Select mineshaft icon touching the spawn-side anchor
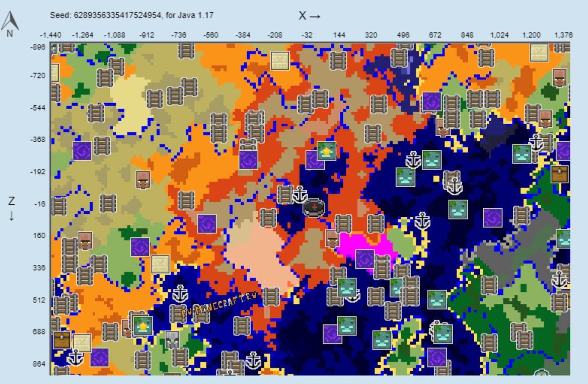 tap(285, 194)
